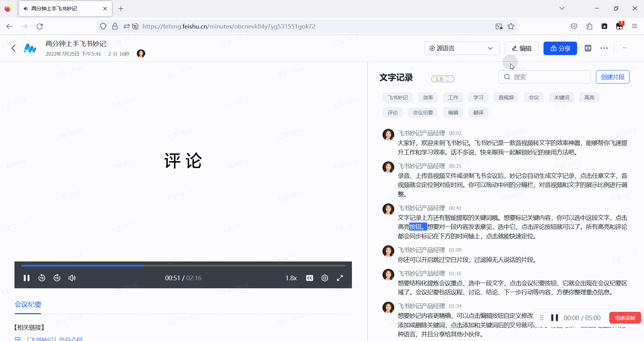Open the site lock security info
This screenshot has height=341, width=644.
point(115,27)
